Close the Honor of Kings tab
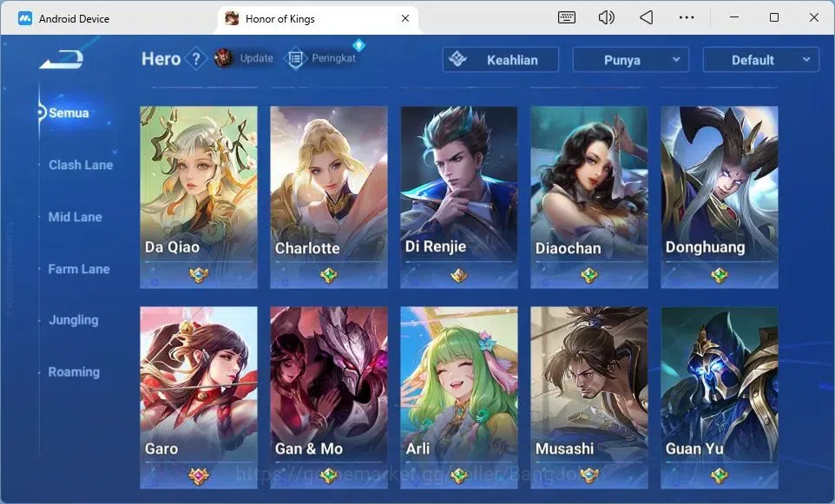 [405, 18]
